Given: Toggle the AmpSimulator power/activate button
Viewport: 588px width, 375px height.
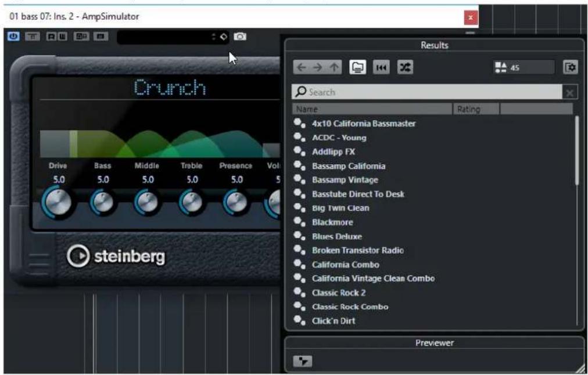Looking at the screenshot, I should (13, 37).
